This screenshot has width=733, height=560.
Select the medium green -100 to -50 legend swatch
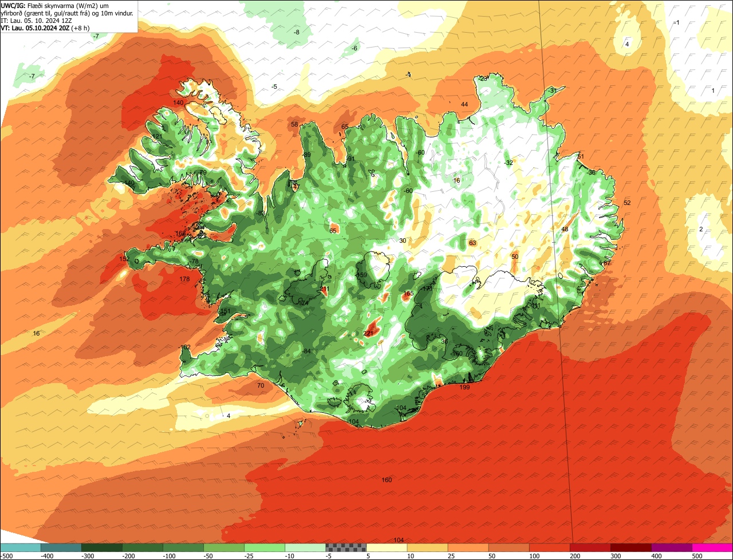point(183,547)
